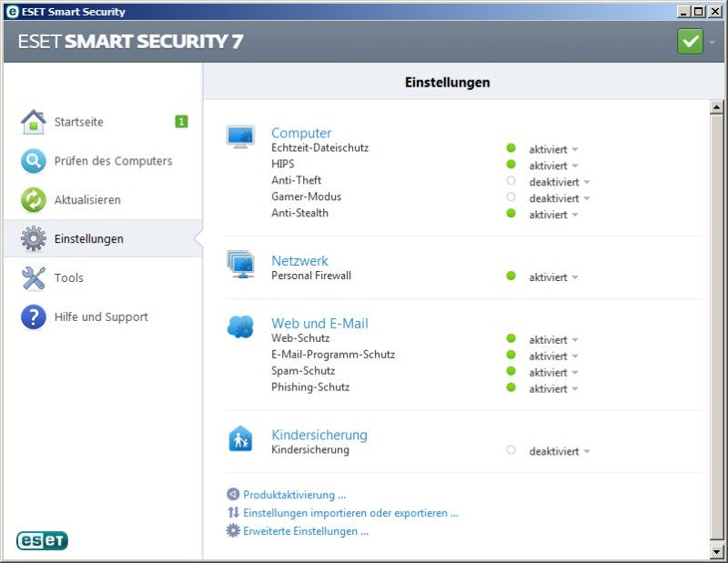Click the Erweiterte Einstellungen gear icon
728x563 pixels.
tap(233, 530)
